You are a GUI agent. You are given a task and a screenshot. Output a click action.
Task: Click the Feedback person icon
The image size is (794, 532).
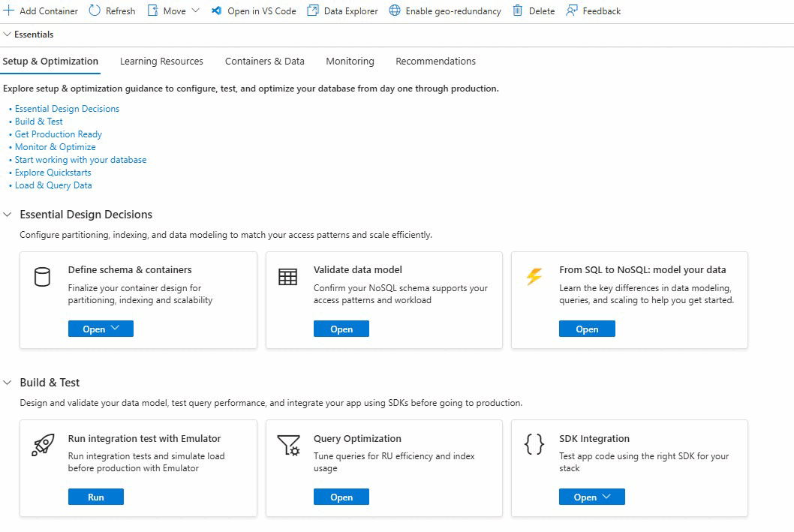pyautogui.click(x=572, y=11)
